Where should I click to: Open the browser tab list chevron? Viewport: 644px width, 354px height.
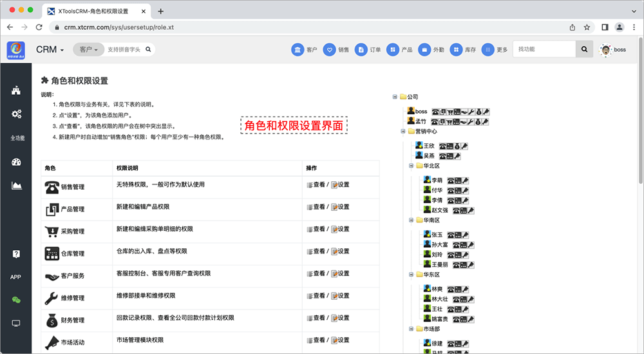tap(634, 11)
